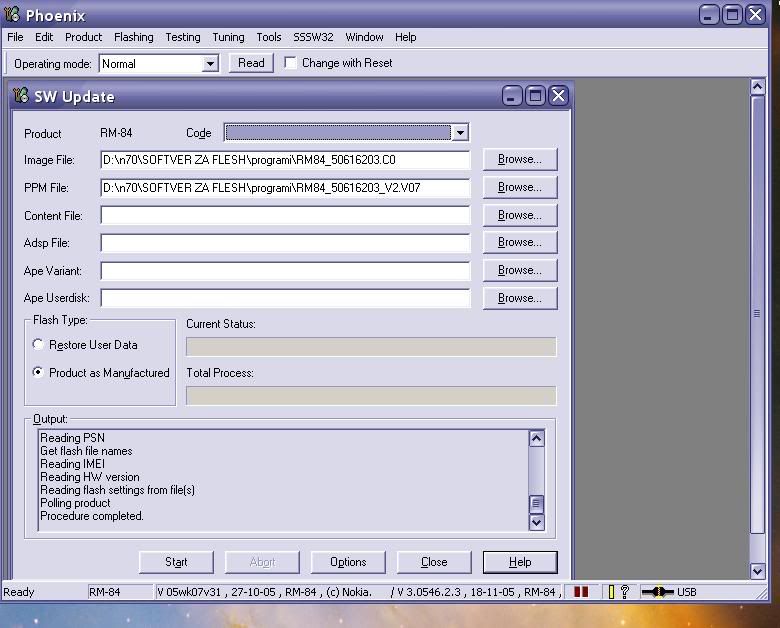Screen dimensions: 780x628
Task: Click the red indicator icon in status bar
Action: point(579,592)
